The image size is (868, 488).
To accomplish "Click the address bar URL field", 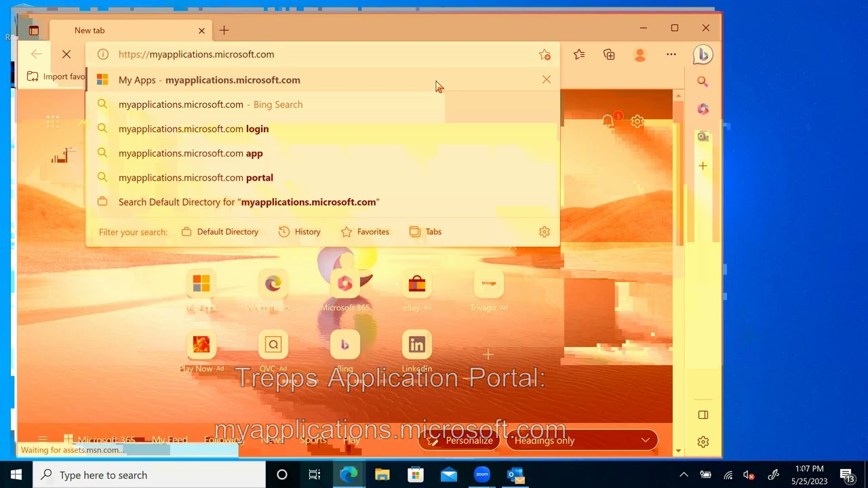I will click(322, 54).
